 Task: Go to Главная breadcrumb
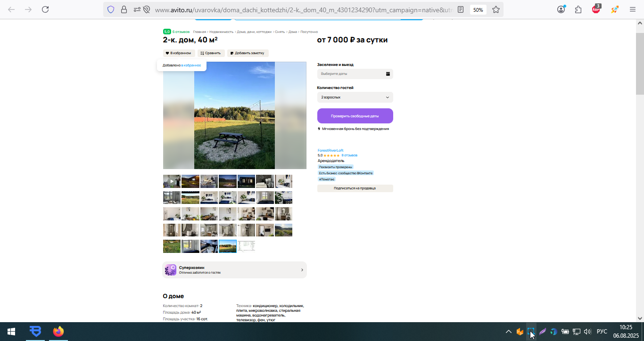(199, 32)
